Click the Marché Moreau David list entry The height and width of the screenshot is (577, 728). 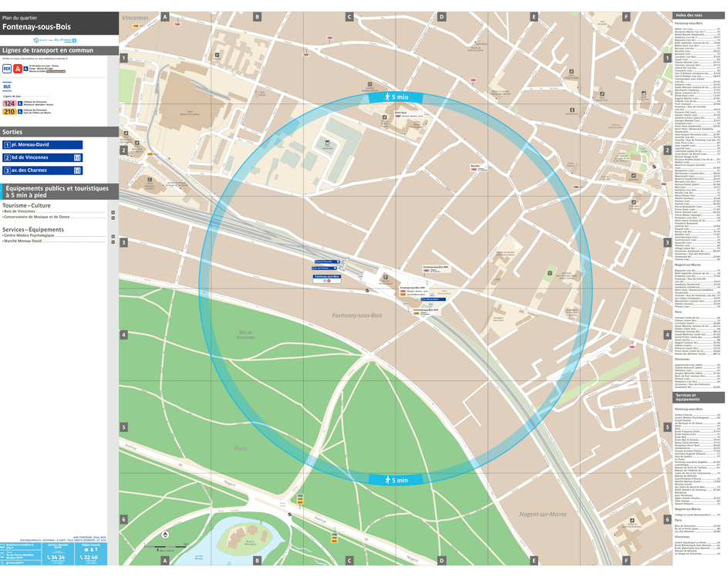[x=22, y=241]
